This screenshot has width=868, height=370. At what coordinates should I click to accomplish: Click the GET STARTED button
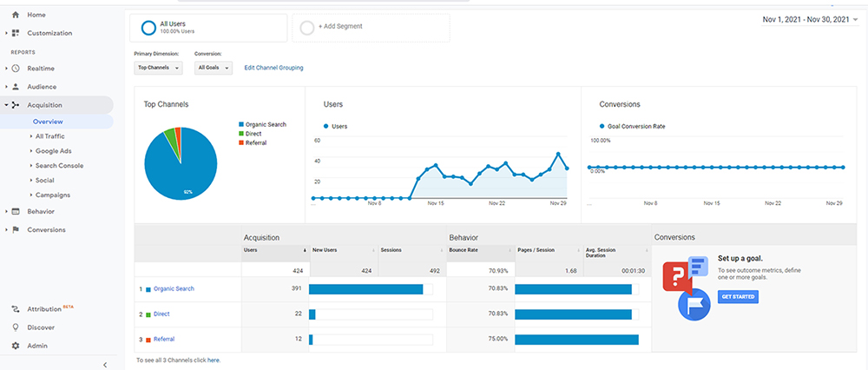(x=738, y=297)
